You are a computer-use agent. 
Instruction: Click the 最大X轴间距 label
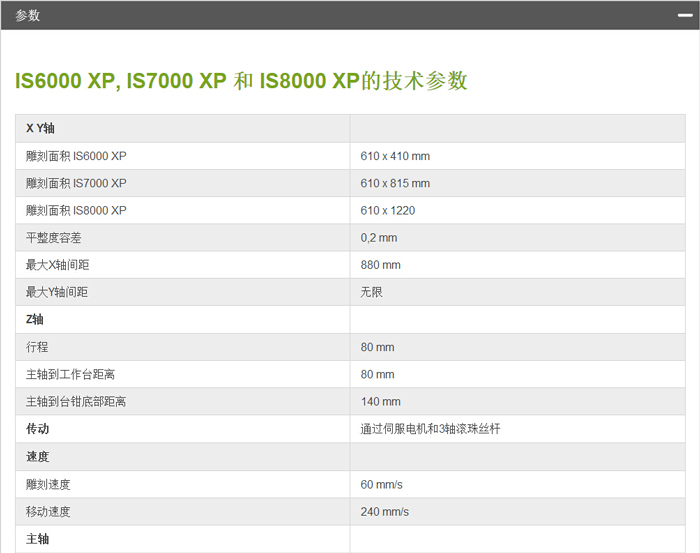pos(58,265)
